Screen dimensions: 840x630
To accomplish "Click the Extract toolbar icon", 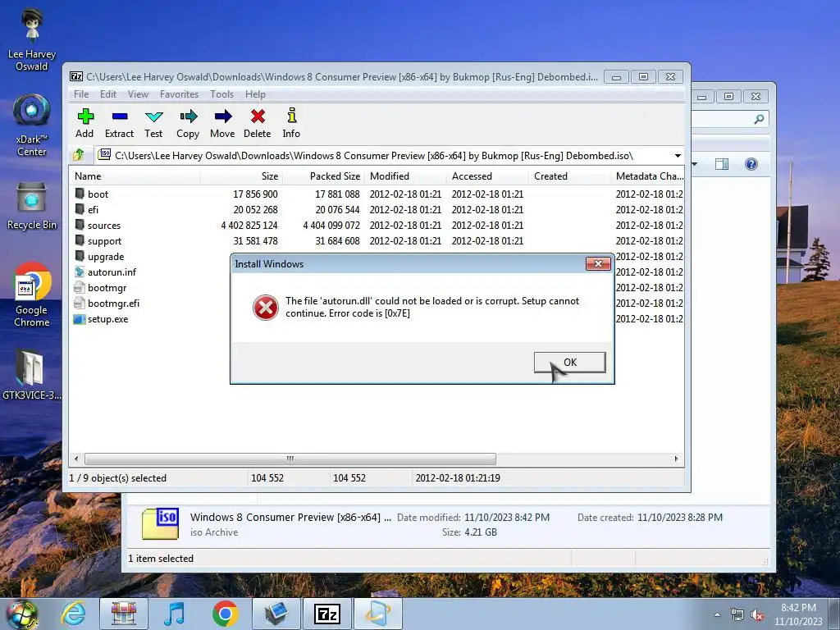I will click(x=120, y=116).
